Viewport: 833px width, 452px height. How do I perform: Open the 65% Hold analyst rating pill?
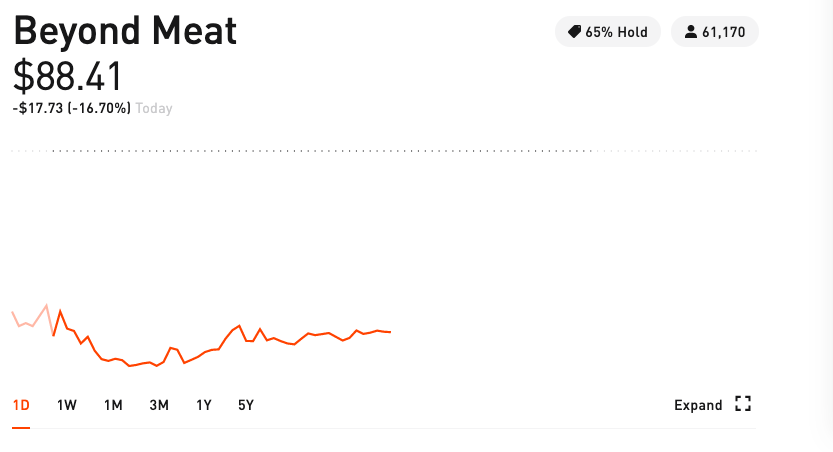(x=608, y=32)
